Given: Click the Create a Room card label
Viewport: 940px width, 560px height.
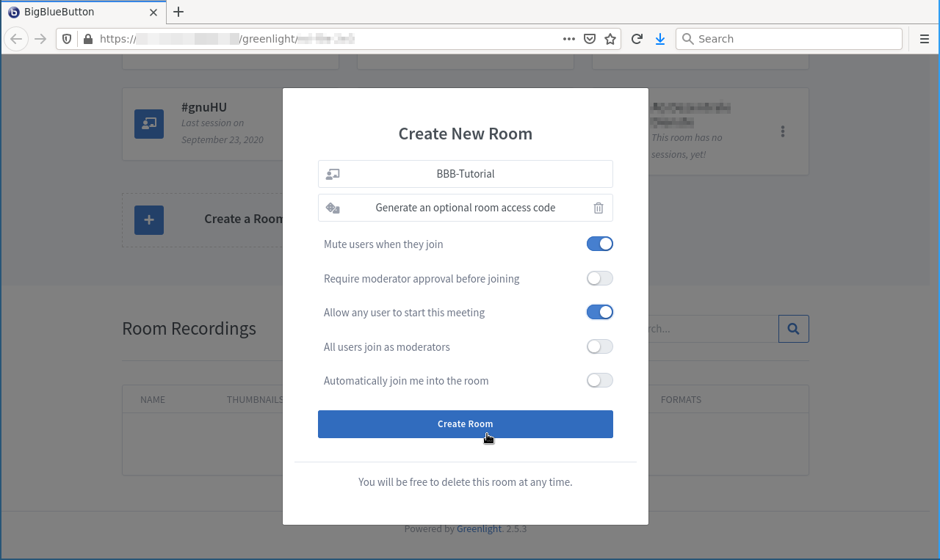Looking at the screenshot, I should [244, 219].
